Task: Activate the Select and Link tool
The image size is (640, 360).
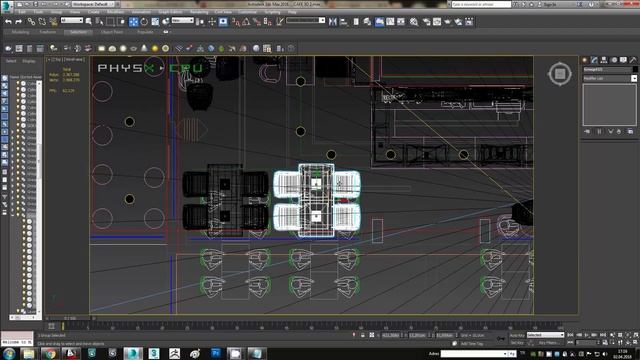Action: click(x=31, y=22)
